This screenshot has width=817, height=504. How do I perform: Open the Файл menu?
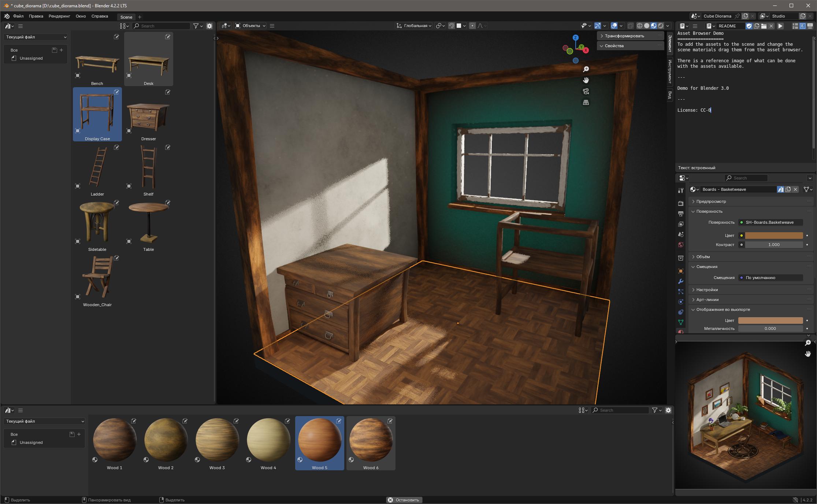[x=18, y=16]
